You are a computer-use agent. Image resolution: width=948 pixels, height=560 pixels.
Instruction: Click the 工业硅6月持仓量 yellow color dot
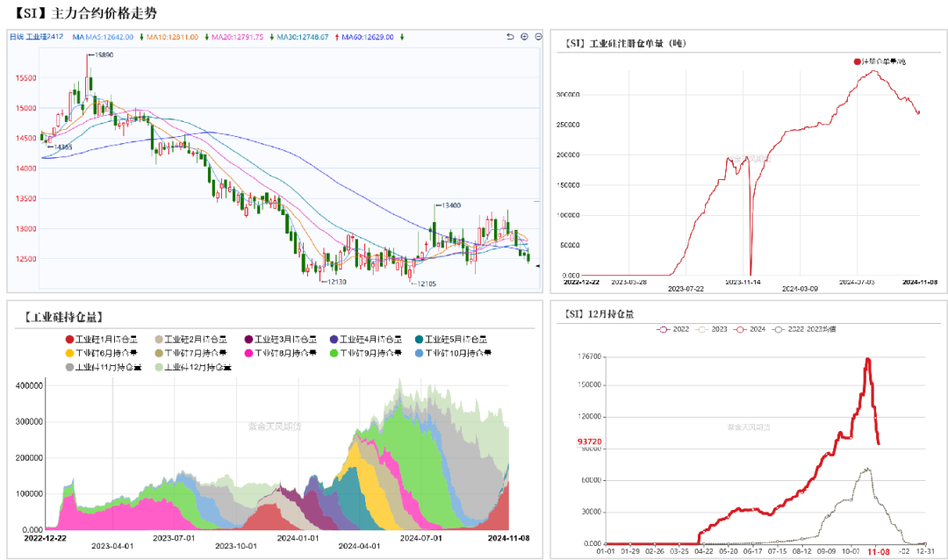(x=70, y=354)
